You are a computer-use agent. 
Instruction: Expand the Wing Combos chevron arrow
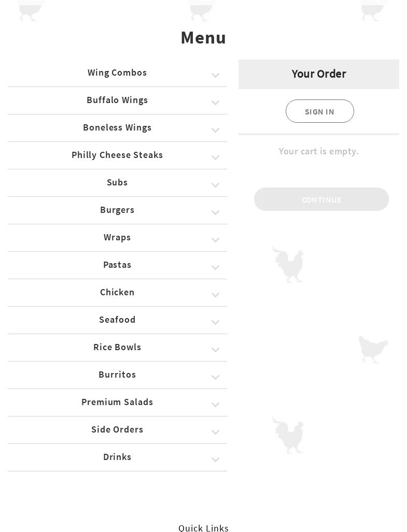click(215, 76)
